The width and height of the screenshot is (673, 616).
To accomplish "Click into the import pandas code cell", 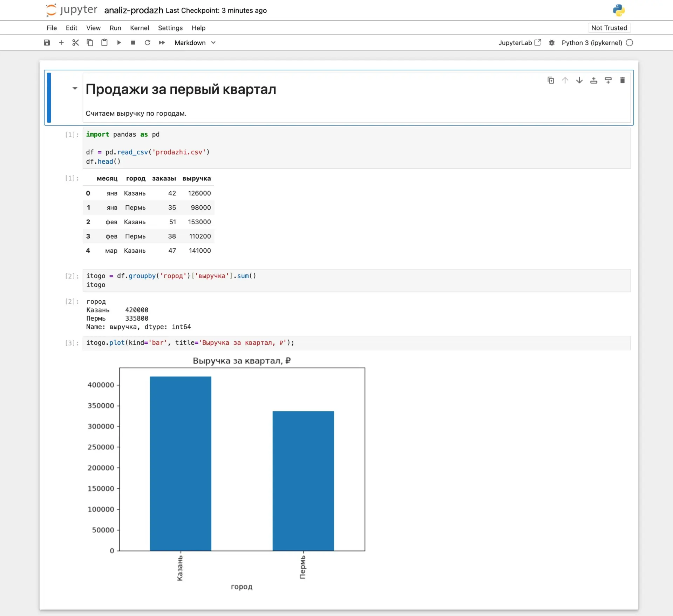I will click(356, 148).
